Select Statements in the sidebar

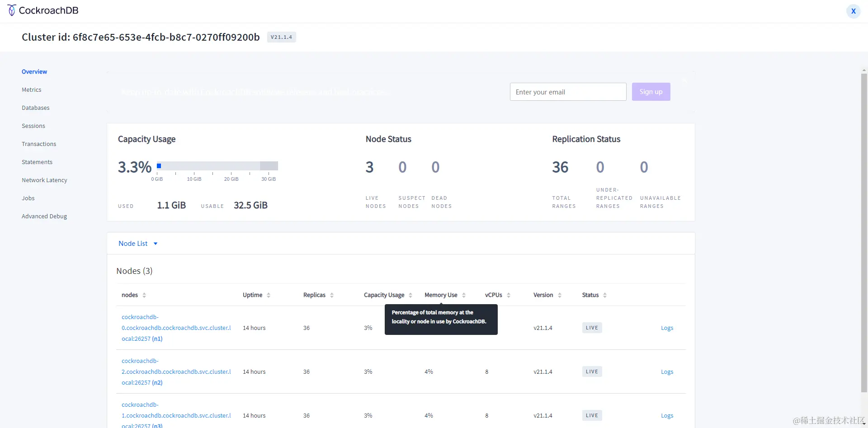coord(37,162)
